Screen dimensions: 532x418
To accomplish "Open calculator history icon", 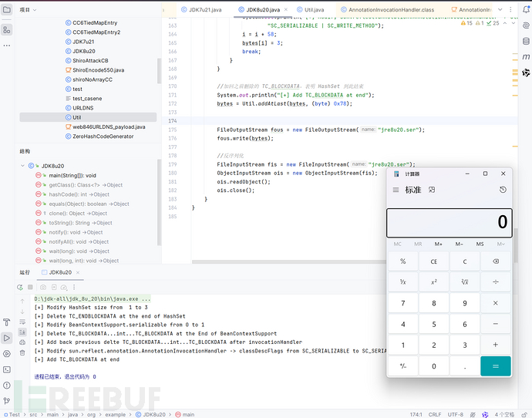I will [x=503, y=190].
